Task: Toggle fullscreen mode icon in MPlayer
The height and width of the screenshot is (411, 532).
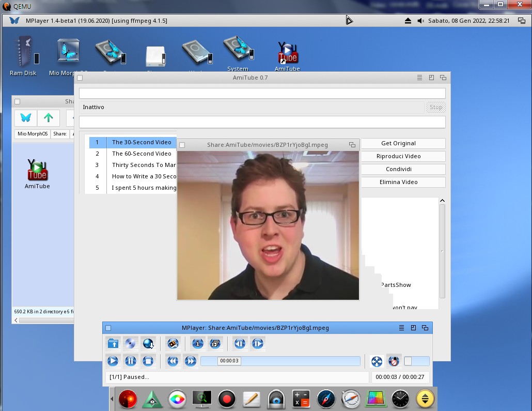Action: click(377, 361)
